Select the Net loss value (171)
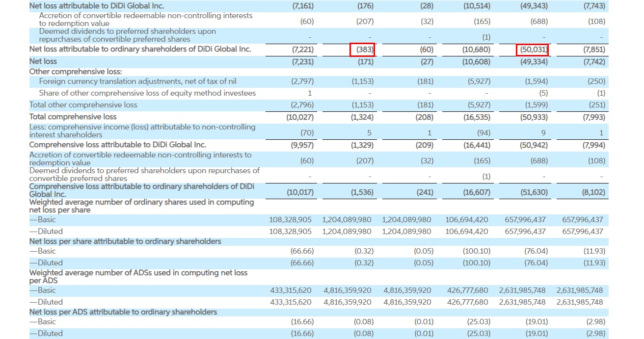 pos(365,62)
